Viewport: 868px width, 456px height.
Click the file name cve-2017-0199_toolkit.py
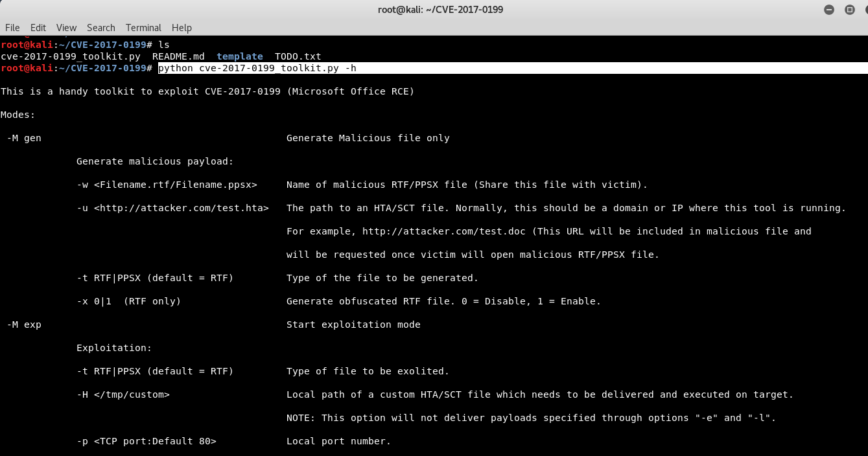click(x=71, y=56)
